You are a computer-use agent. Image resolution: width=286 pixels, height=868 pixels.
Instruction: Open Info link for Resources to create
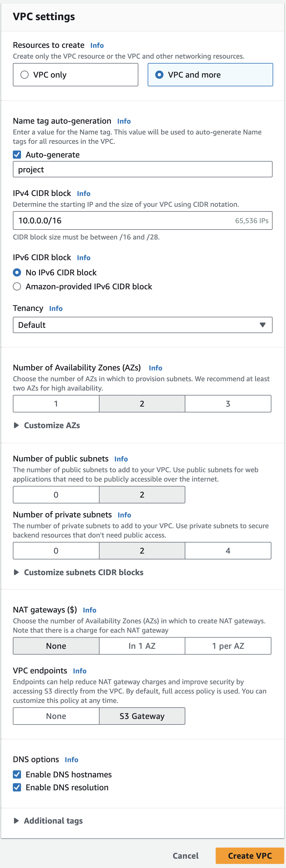point(97,45)
